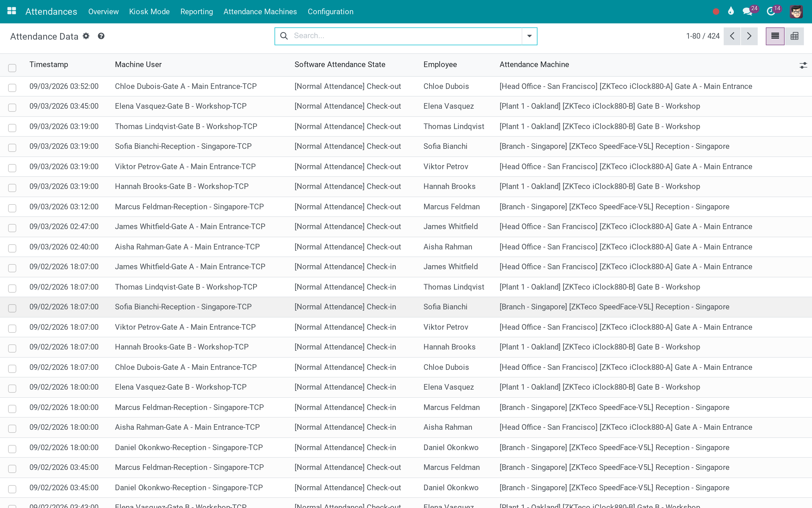Click employee cell Viktor Petrov check-in row
812x508 pixels.
click(x=446, y=327)
